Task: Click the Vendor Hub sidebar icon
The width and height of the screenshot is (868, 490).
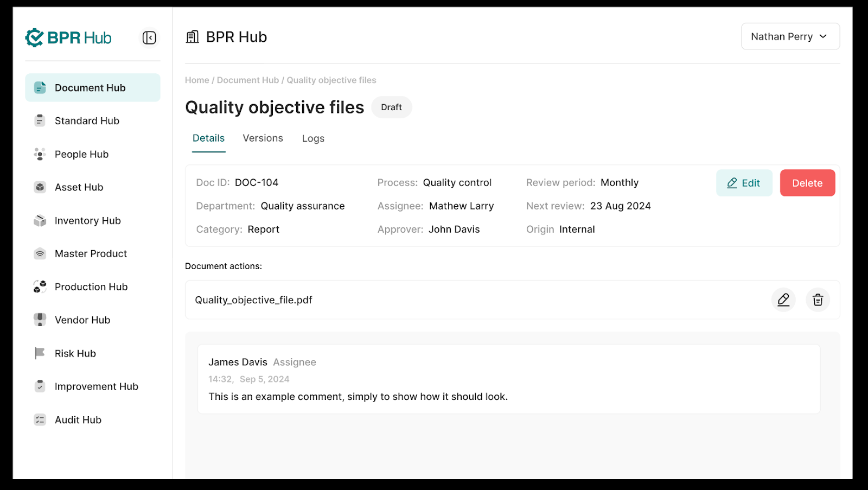Action: pyautogui.click(x=40, y=320)
